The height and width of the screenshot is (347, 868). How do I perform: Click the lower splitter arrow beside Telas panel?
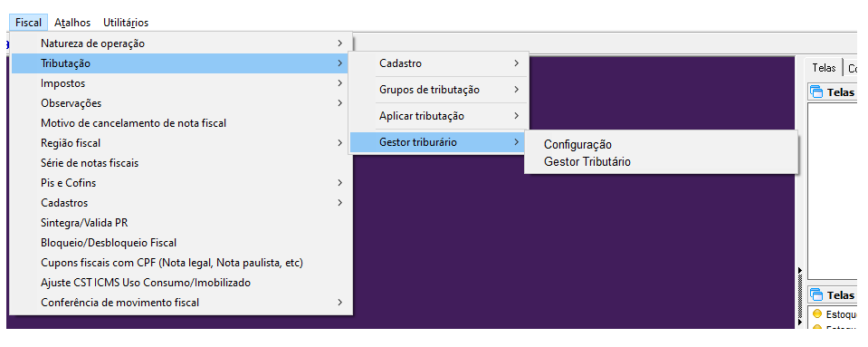pos(799,322)
